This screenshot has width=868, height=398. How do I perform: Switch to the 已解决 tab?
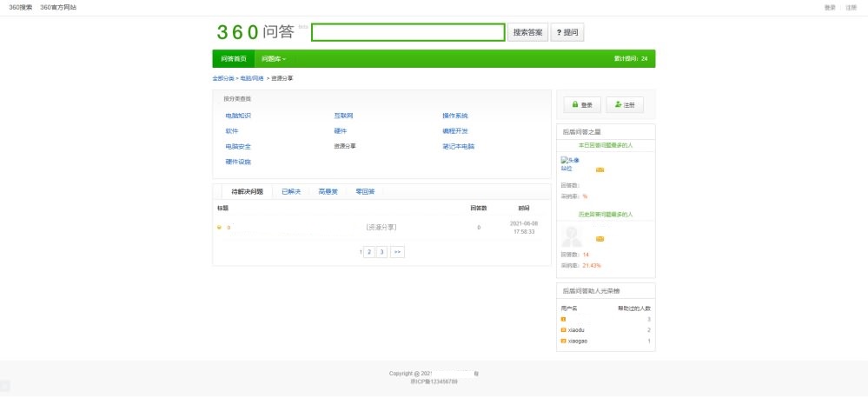point(290,191)
